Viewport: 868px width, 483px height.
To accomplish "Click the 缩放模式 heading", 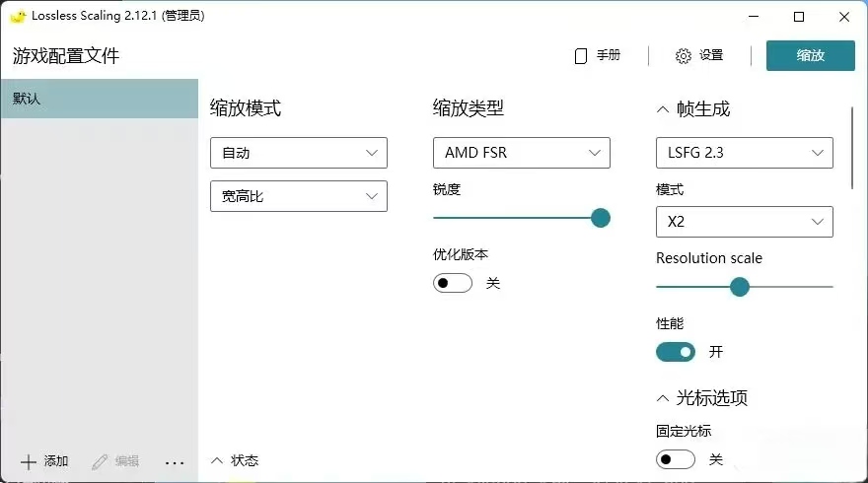I will 246,107.
